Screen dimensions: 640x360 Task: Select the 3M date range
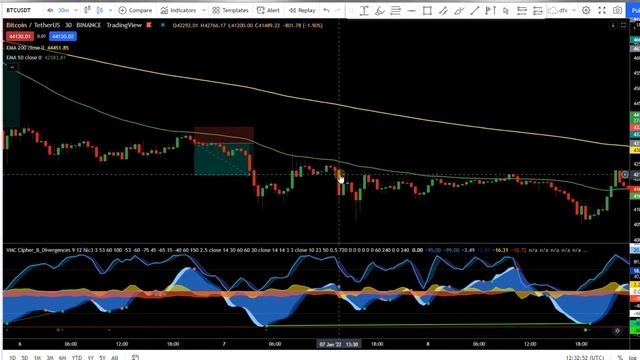tap(50, 358)
